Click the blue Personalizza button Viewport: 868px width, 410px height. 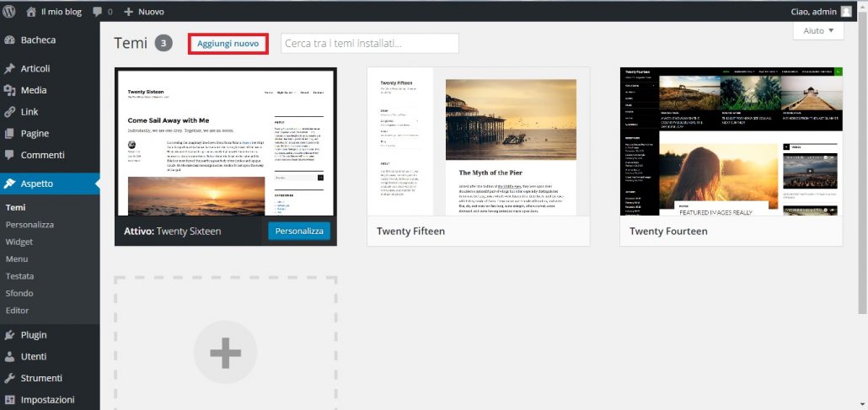(299, 231)
